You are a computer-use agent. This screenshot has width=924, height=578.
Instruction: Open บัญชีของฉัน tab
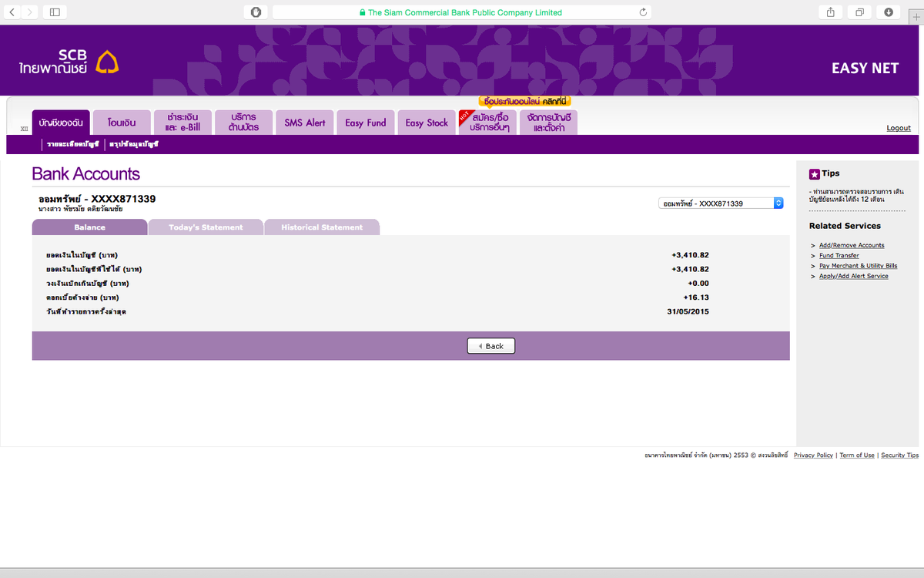click(x=61, y=123)
